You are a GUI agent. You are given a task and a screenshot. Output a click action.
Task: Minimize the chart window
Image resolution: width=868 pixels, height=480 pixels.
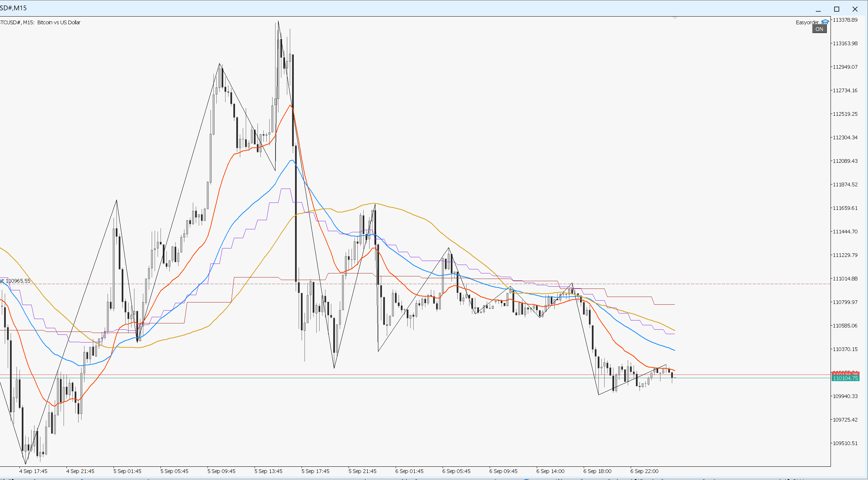pyautogui.click(x=818, y=9)
